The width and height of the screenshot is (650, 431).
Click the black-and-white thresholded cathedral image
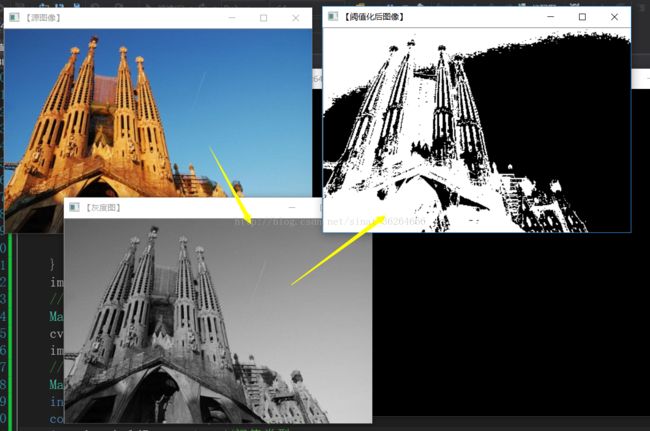pos(477,130)
